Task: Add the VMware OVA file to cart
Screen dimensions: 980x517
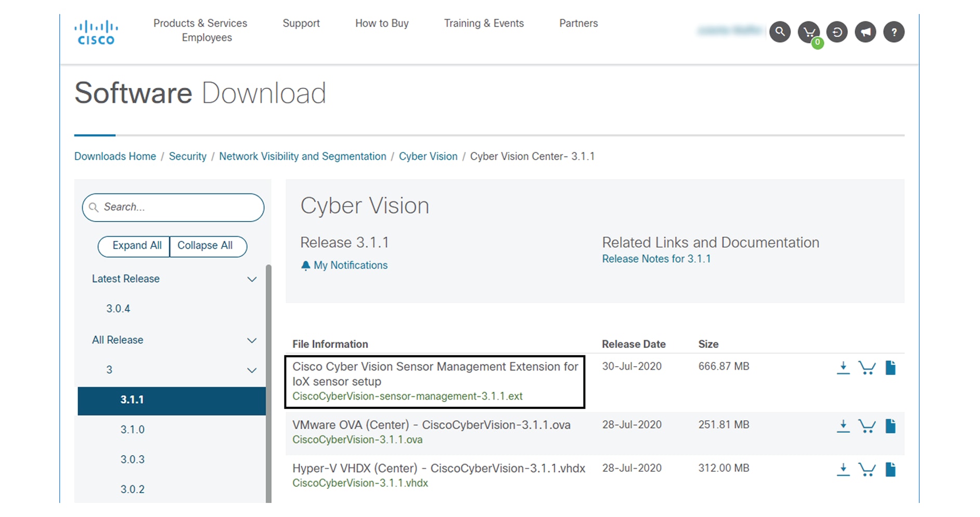Action: coord(867,425)
